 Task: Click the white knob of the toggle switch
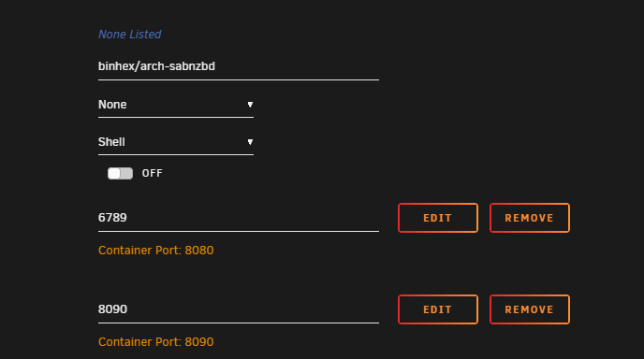tap(114, 174)
